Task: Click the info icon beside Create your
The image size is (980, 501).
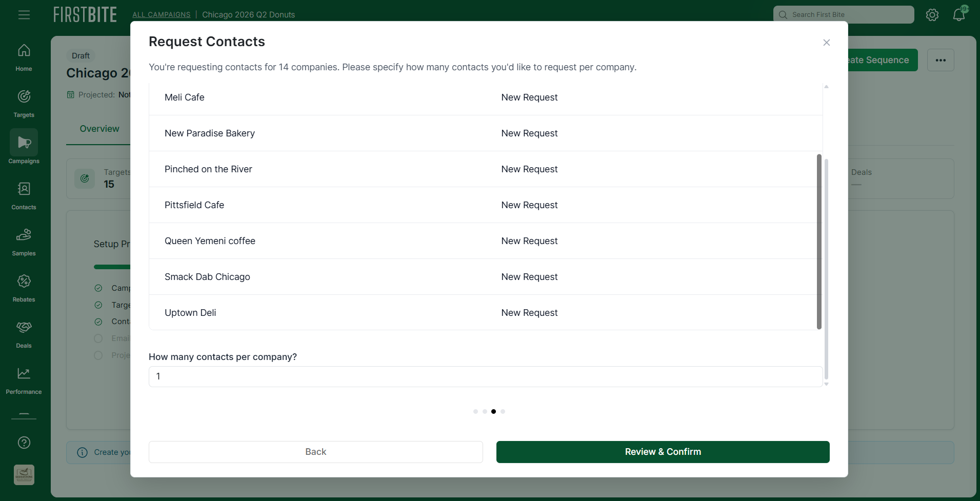Action: (x=82, y=452)
